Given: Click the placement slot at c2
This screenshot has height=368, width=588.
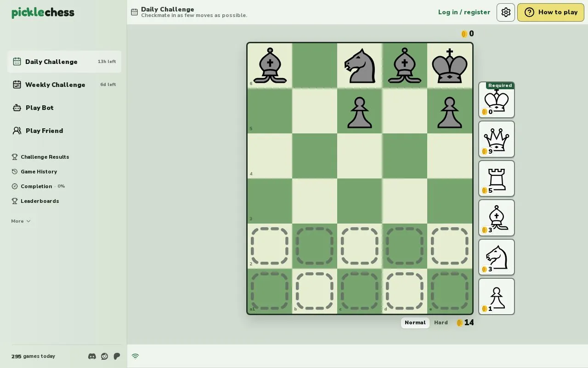Looking at the screenshot, I should pos(360,246).
